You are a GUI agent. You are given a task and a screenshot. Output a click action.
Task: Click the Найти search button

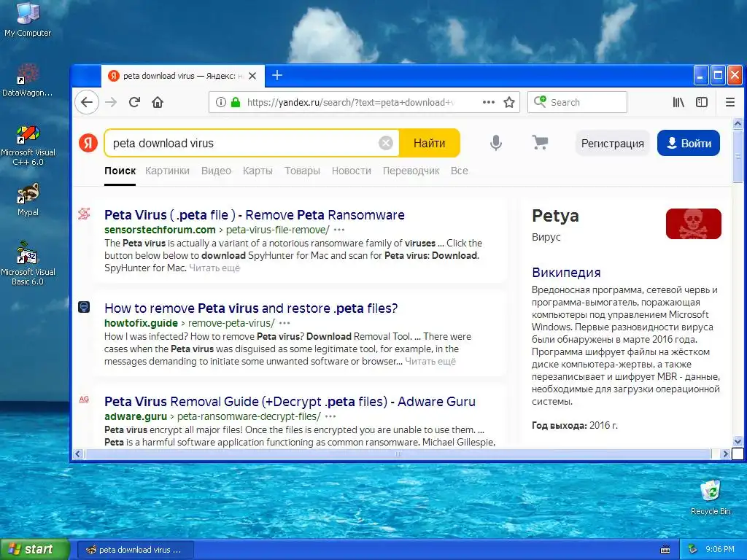click(x=429, y=143)
